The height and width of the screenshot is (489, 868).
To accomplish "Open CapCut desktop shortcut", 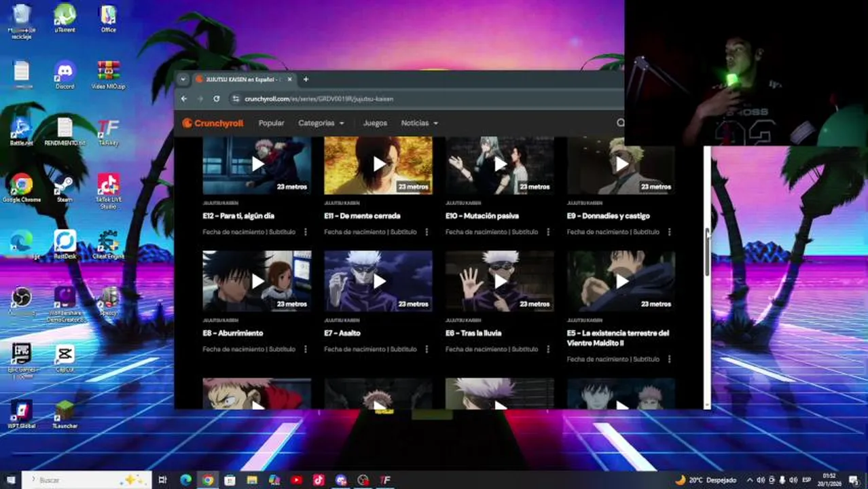I will (65, 358).
